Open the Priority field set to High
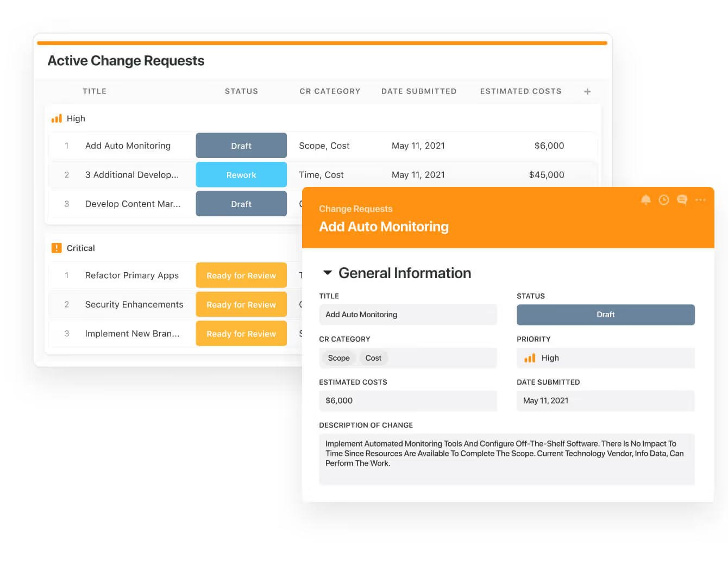 click(605, 358)
